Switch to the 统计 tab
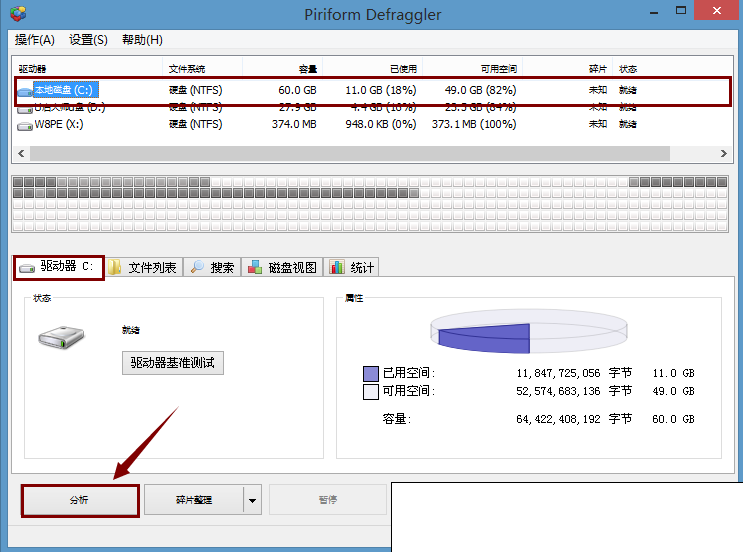Image resolution: width=743 pixels, height=552 pixels. pos(352,267)
